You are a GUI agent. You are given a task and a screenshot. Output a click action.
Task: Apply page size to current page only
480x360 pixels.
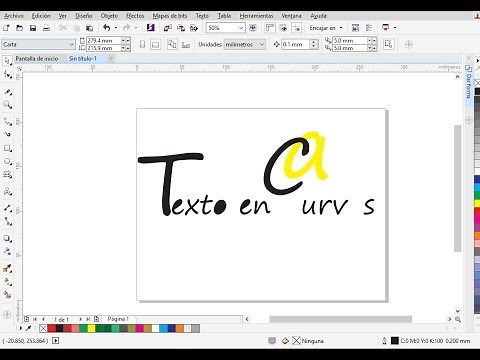click(x=186, y=45)
